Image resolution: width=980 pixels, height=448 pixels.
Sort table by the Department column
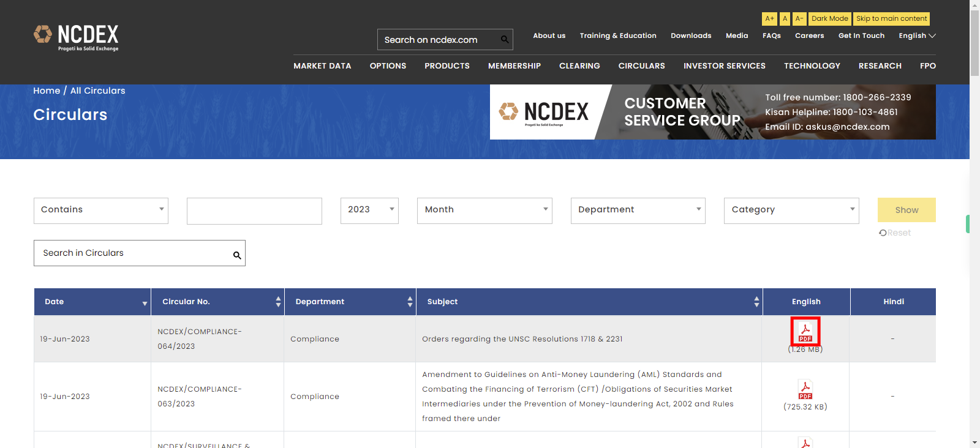pyautogui.click(x=350, y=302)
